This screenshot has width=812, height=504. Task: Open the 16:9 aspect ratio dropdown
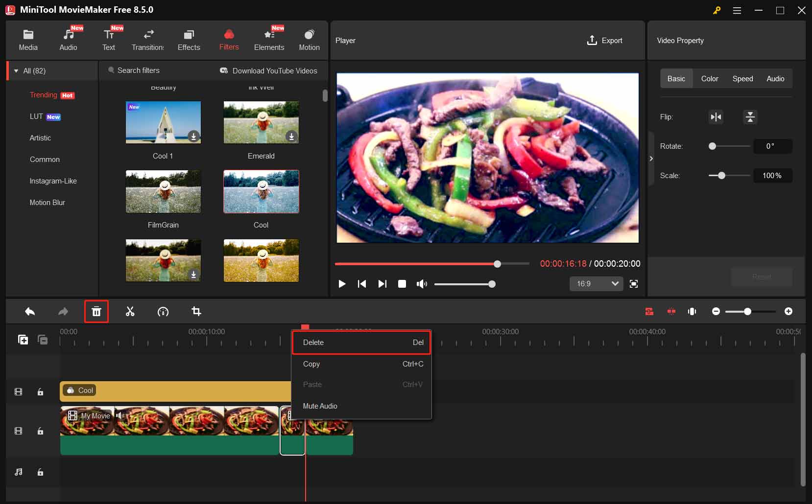pos(596,284)
